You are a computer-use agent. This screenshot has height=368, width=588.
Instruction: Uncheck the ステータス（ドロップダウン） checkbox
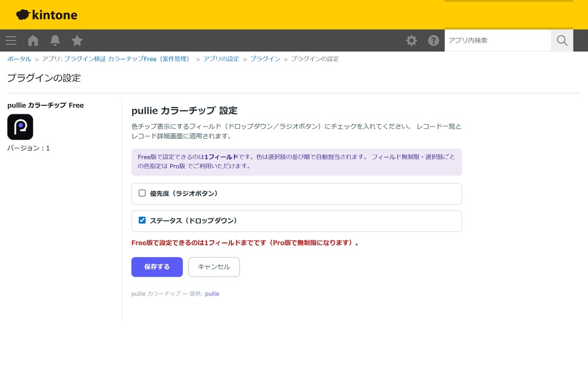[142, 220]
